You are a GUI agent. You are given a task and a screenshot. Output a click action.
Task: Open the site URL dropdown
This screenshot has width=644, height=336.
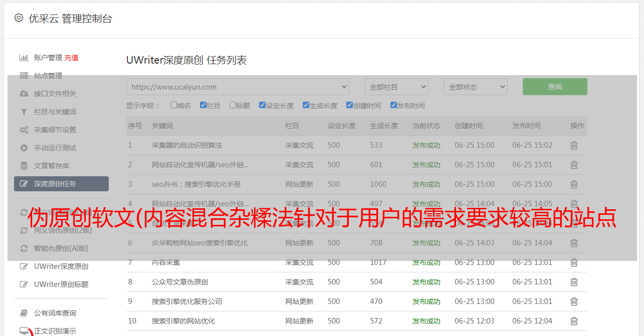pyautogui.click(x=238, y=87)
